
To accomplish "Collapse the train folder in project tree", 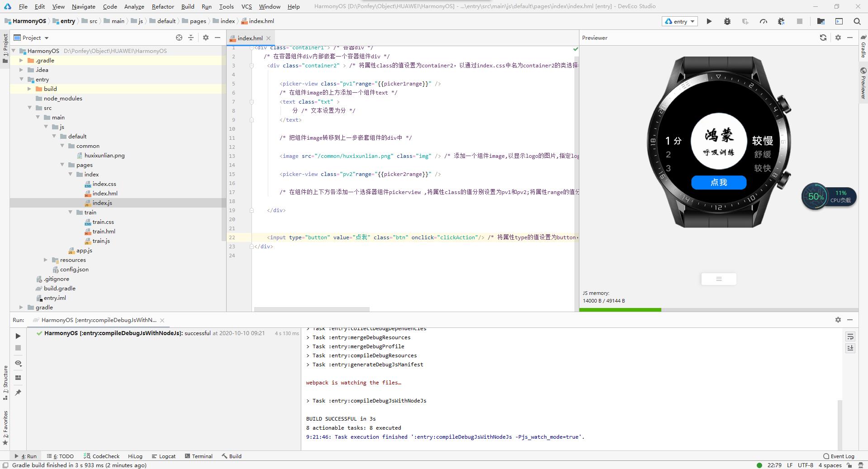I will pos(70,213).
